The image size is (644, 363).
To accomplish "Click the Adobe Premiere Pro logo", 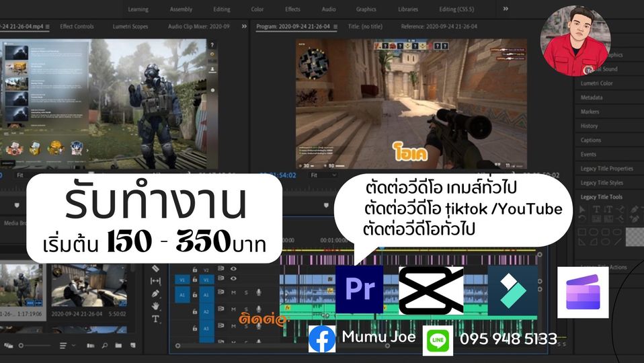I will [359, 289].
